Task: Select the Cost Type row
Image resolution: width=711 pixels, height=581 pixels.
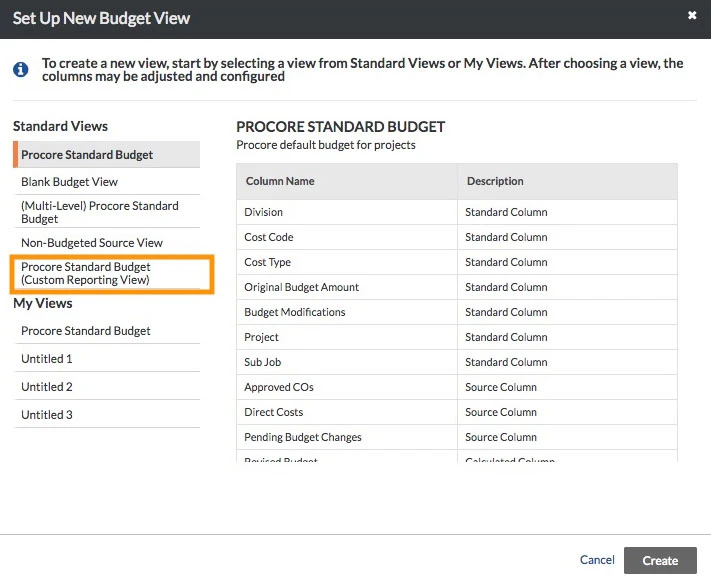Action: (x=457, y=262)
